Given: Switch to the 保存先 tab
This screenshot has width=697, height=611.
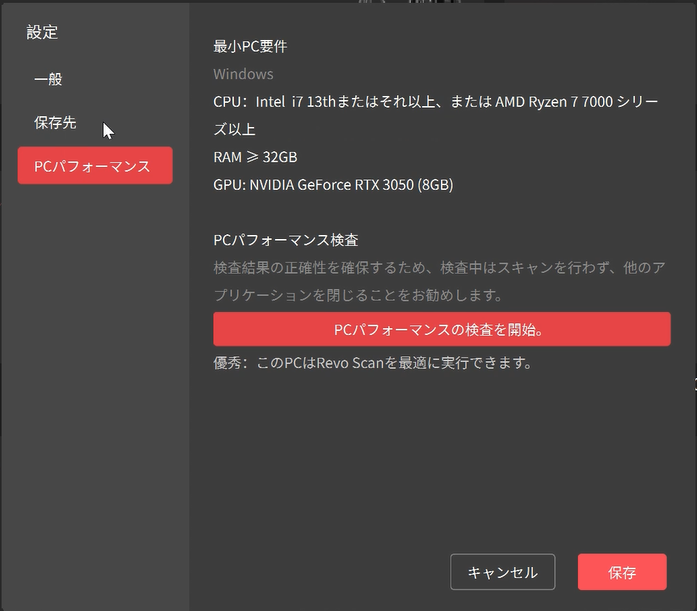Looking at the screenshot, I should [x=55, y=123].
